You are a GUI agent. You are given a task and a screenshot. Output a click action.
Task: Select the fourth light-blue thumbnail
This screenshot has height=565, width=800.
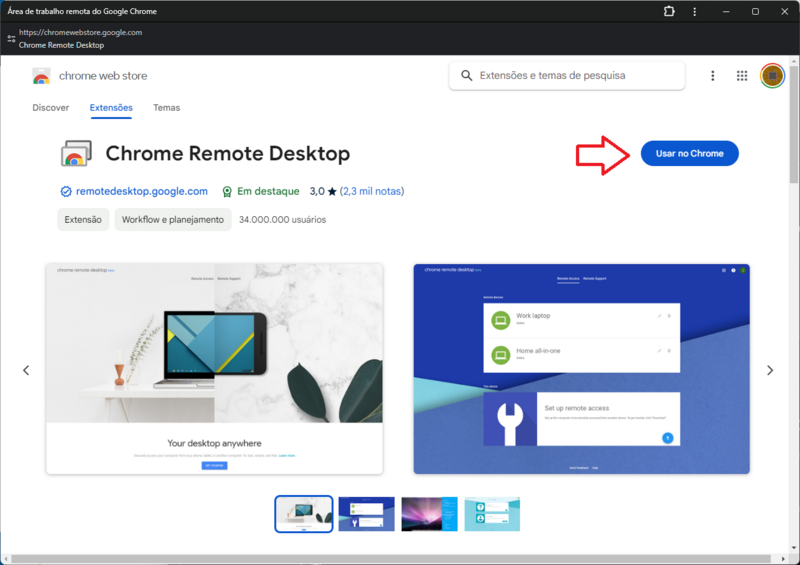(492, 514)
